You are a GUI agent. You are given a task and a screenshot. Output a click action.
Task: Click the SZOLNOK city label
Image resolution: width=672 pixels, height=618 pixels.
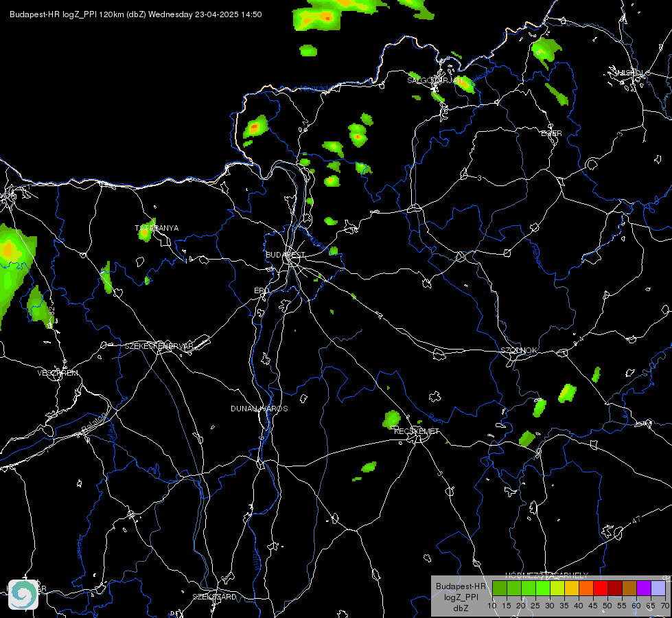coord(518,350)
